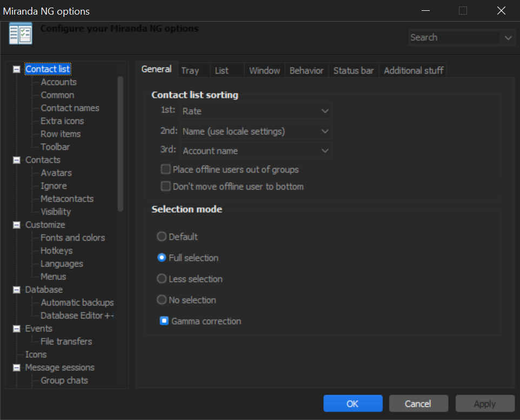Click into the Search input field

point(455,37)
